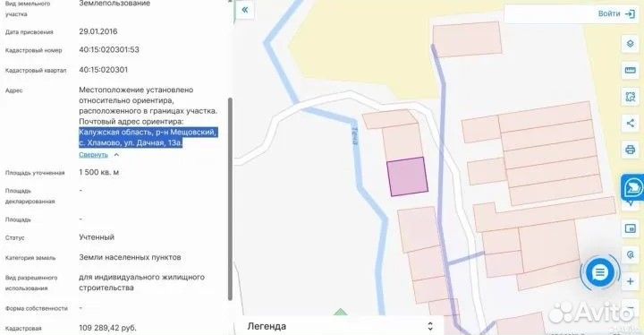Open the map layers tool
Screen dimensions: 644x335
point(630,44)
